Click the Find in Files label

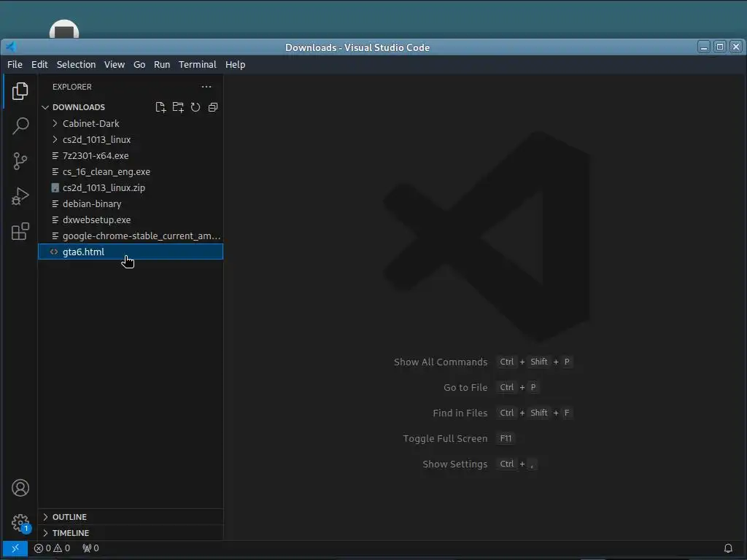460,413
